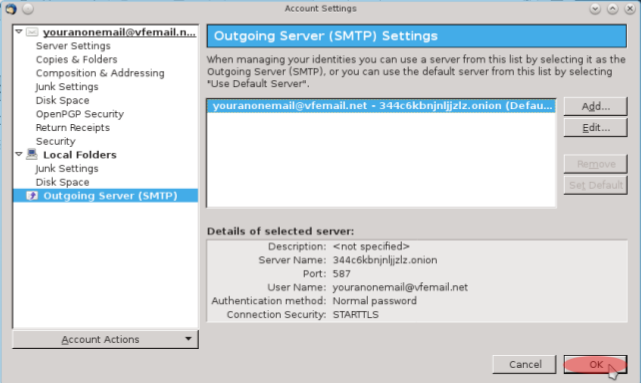Viewport: 641px width, 383px height.
Task: Open the Account Actions dropdown
Action: pos(105,339)
